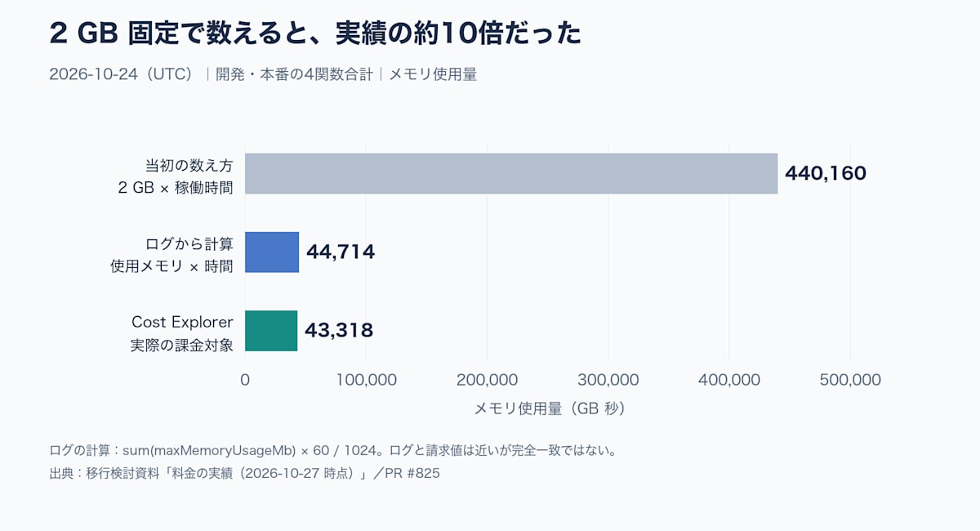The height and width of the screenshot is (531, 980).
Task: Click the source line mentioning PR #825
Action: (244, 474)
